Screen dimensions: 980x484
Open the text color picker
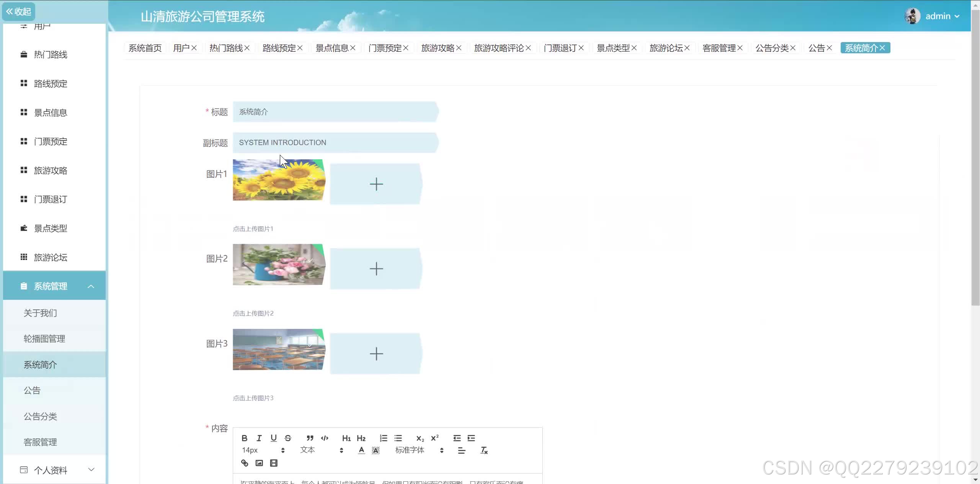pos(361,450)
